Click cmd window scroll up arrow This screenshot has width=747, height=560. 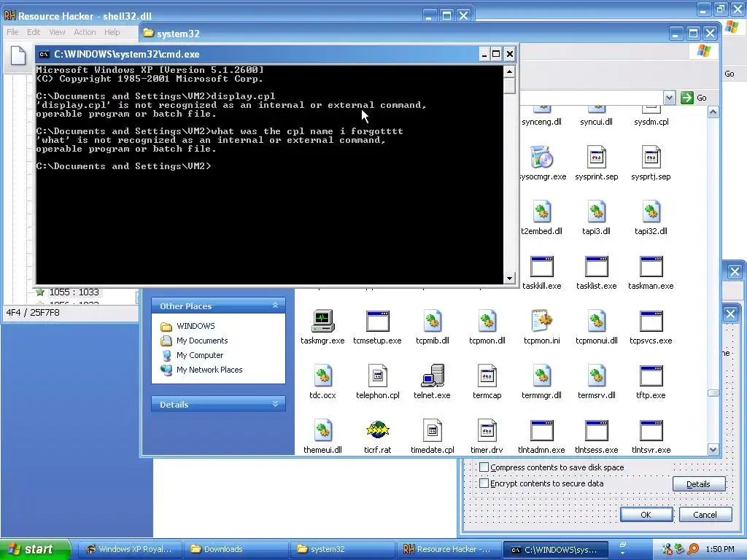tap(509, 71)
